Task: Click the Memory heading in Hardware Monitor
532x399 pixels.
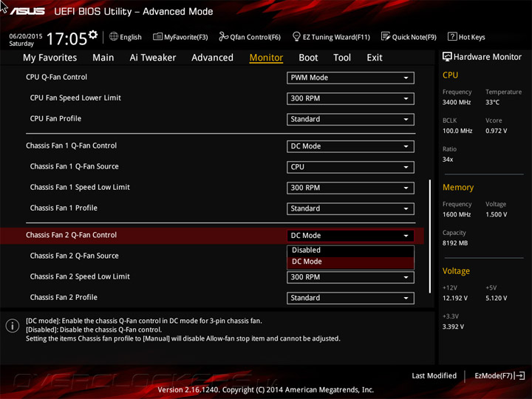Action: 458,187
